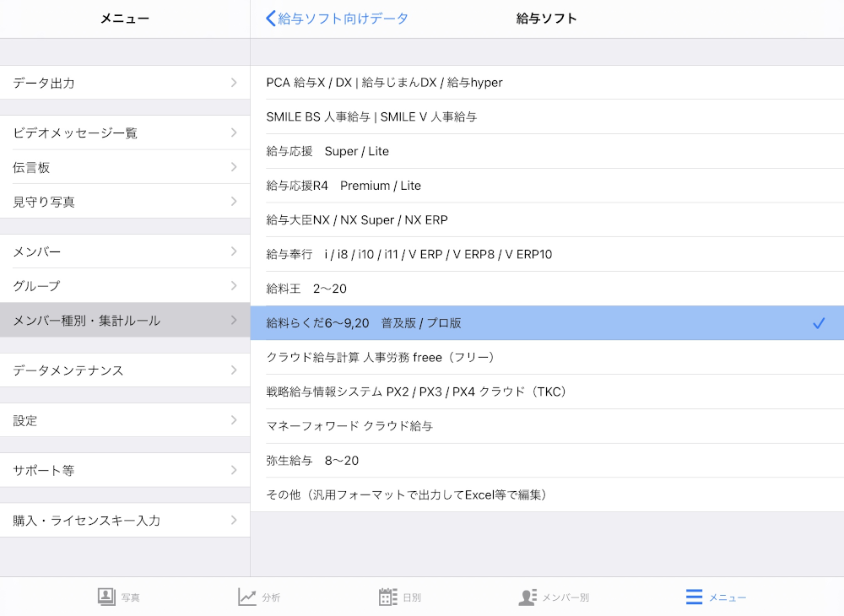
Task: Expand the サポート等 row chevron
Action: pyautogui.click(x=234, y=470)
